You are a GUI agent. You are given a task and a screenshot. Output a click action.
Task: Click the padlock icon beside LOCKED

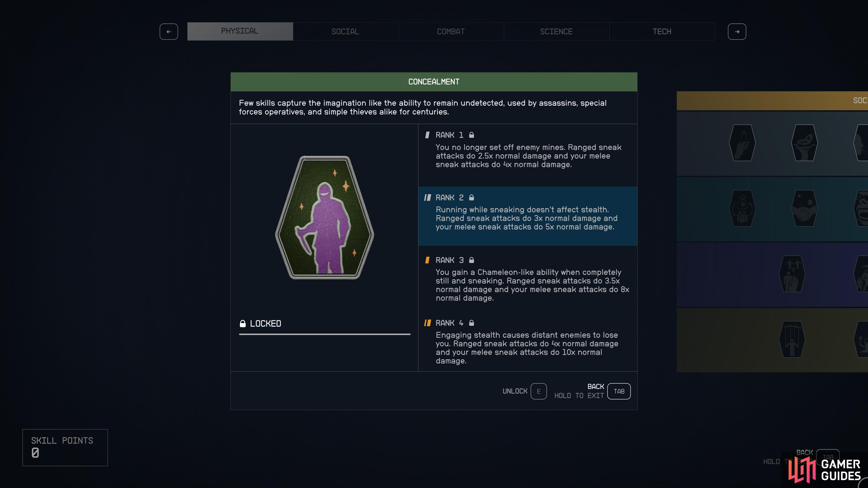point(243,324)
